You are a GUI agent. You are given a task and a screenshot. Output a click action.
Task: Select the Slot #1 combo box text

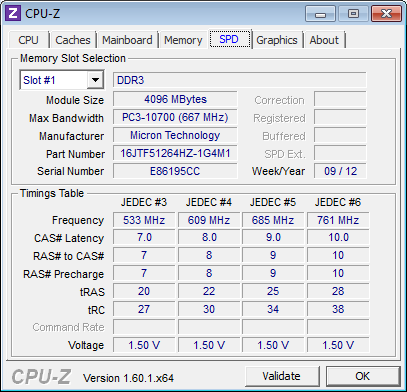pos(53,80)
